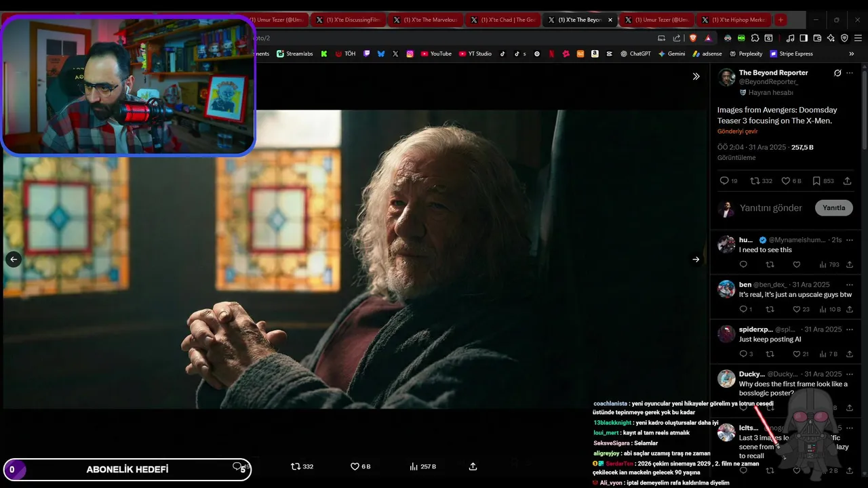The height and width of the screenshot is (488, 868).
Task: Like the post from the bar below the photo
Action: [x=360, y=466]
